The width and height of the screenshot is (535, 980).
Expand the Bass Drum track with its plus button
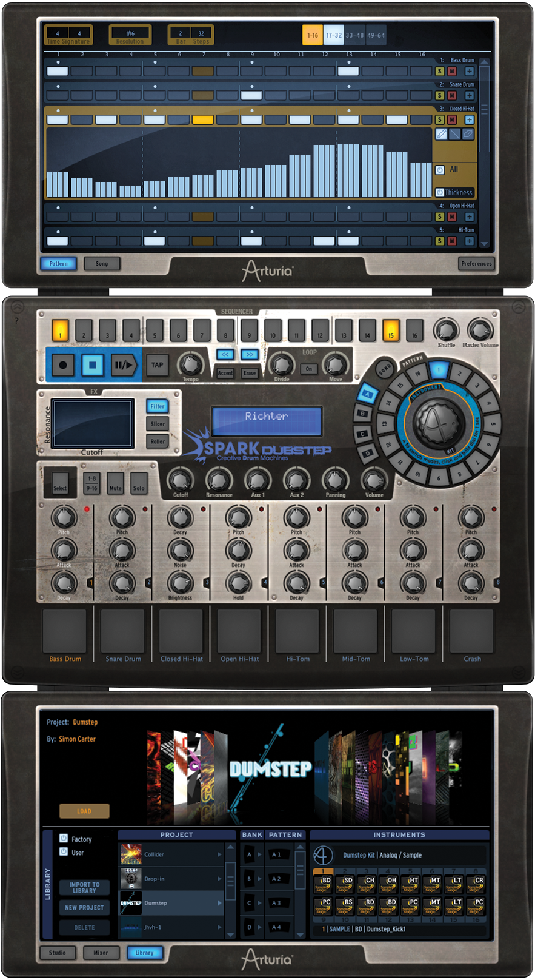[x=470, y=71]
